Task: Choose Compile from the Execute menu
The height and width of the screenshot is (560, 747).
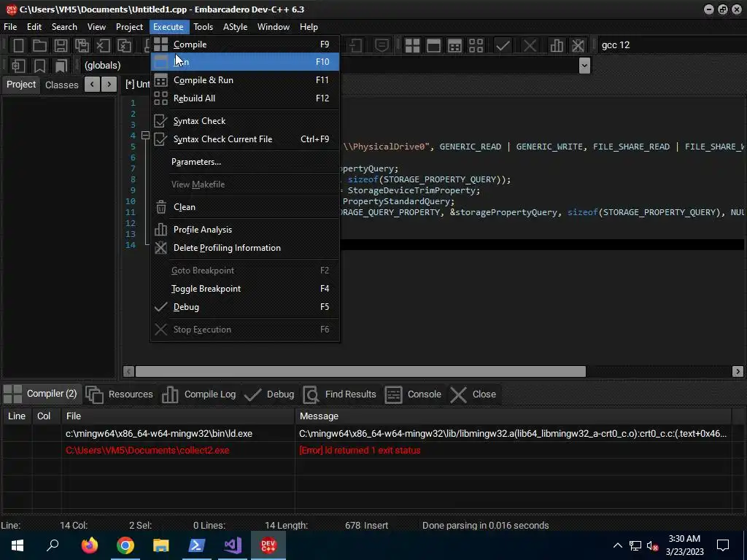Action: click(x=245, y=44)
